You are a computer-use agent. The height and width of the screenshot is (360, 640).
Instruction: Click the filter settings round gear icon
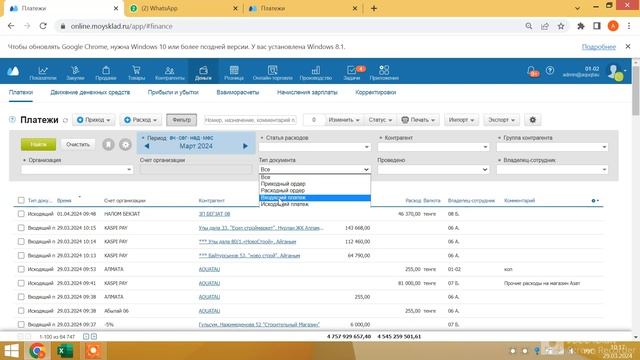tap(125, 144)
